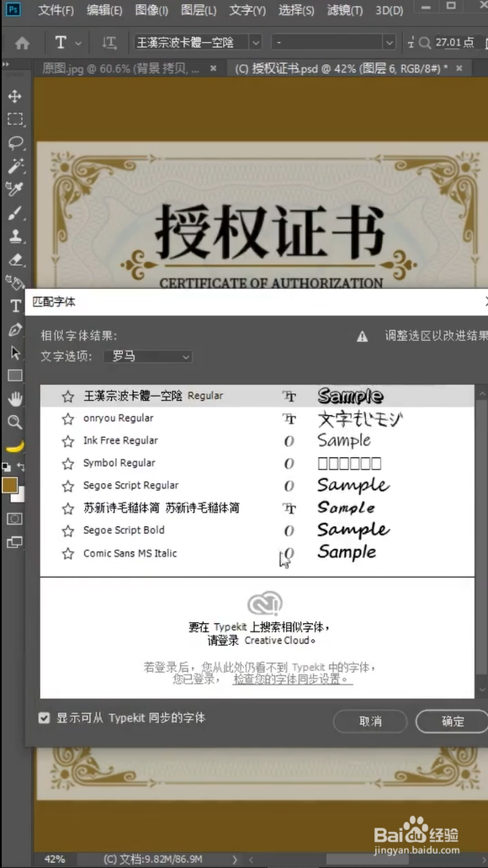488x868 pixels.
Task: Open the 文件(F) menu
Action: [x=56, y=10]
